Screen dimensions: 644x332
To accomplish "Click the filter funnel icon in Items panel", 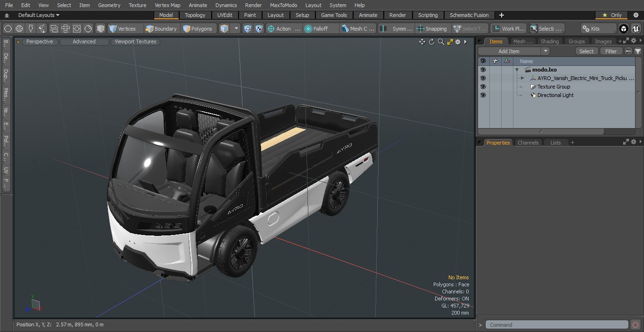I will [638, 51].
